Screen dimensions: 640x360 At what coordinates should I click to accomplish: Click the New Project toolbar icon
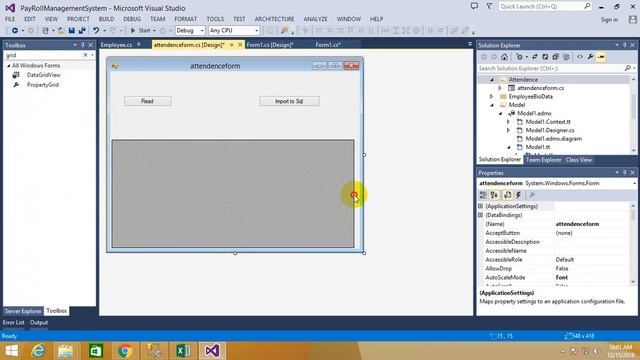pos(45,31)
